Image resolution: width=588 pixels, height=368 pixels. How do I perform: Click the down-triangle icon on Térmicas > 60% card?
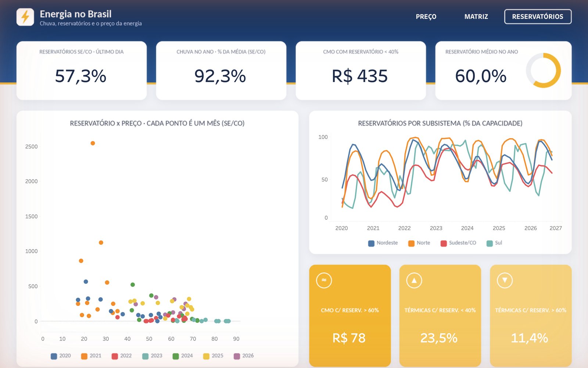pos(505,280)
